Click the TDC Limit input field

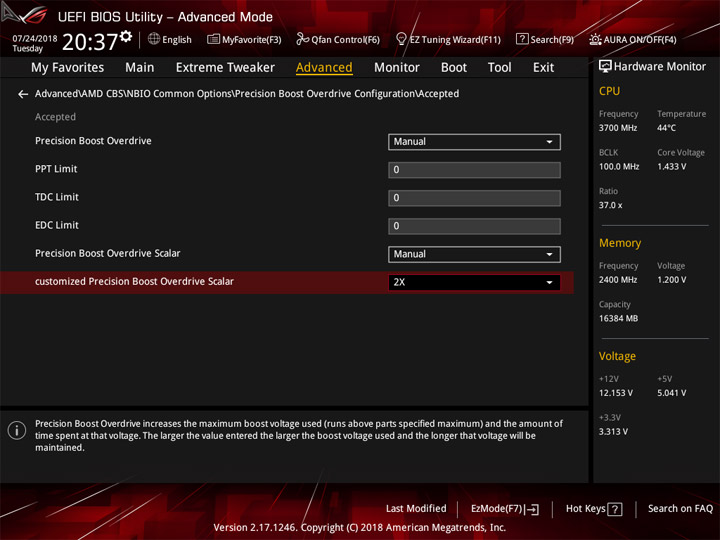click(474, 198)
